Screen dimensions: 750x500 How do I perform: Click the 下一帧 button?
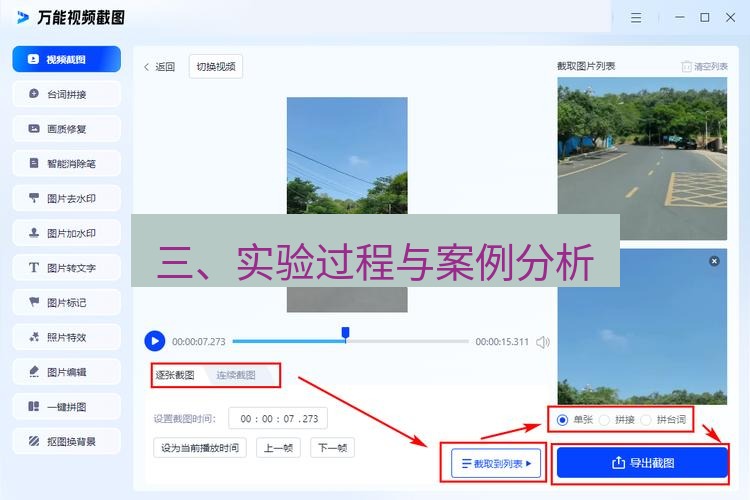coord(332,448)
